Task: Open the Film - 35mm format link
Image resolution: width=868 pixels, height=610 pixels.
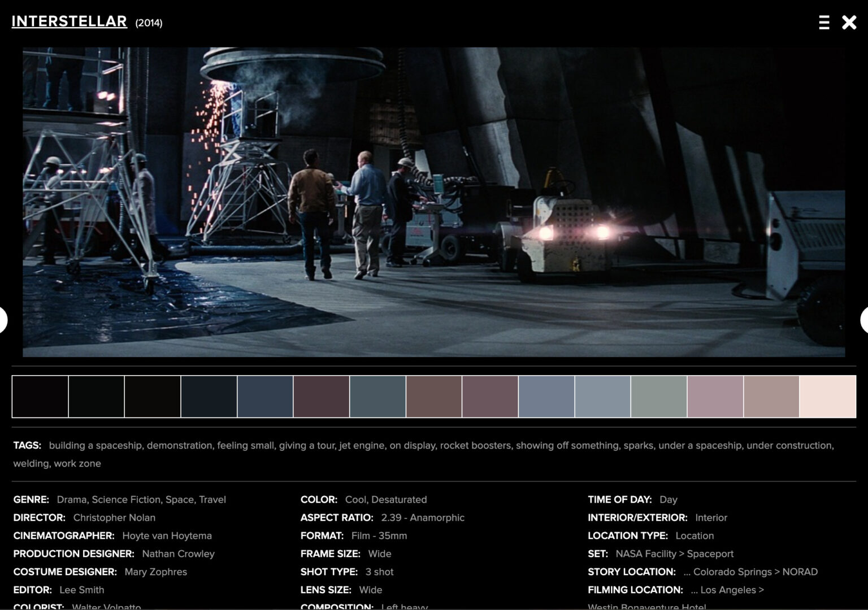Action: [379, 535]
